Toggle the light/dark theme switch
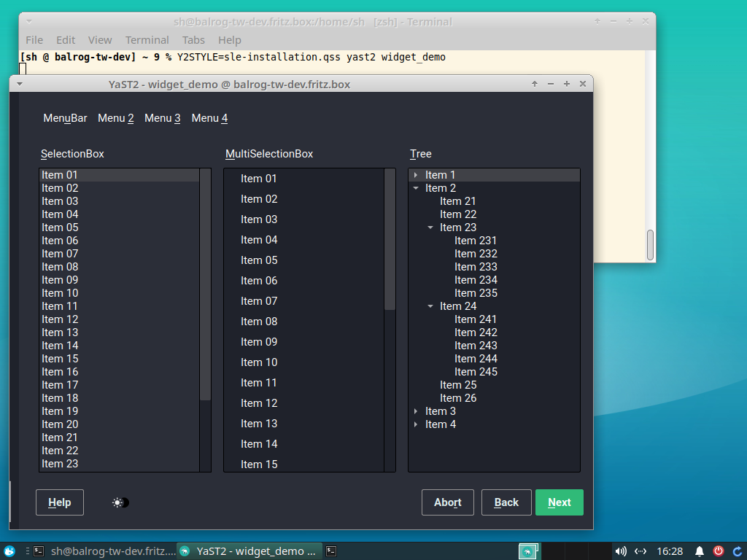The width and height of the screenshot is (747, 560). click(x=121, y=502)
